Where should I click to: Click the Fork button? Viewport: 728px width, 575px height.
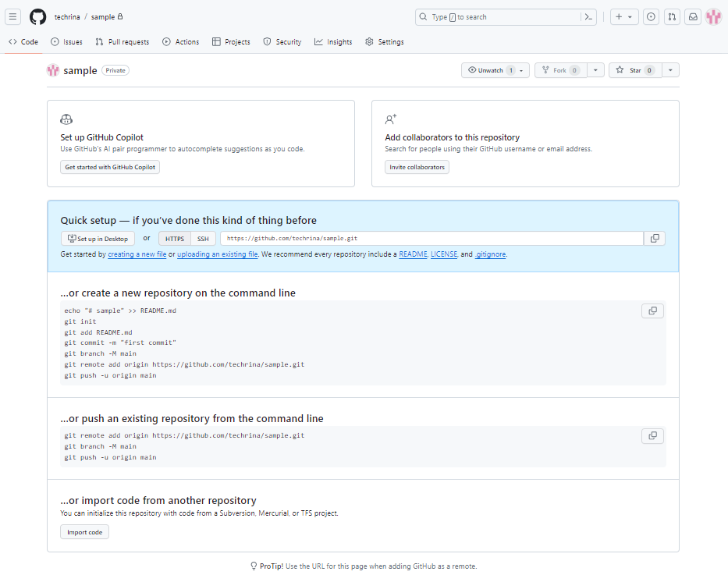click(561, 70)
